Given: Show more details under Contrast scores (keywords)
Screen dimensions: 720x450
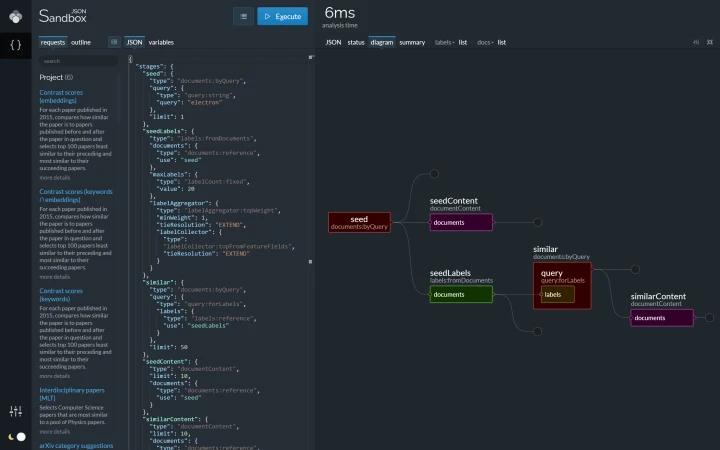Looking at the screenshot, I should (x=55, y=376).
